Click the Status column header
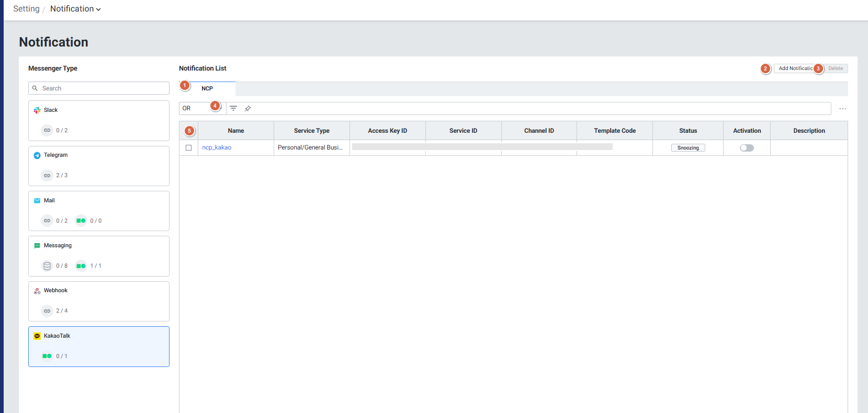 [x=688, y=131]
